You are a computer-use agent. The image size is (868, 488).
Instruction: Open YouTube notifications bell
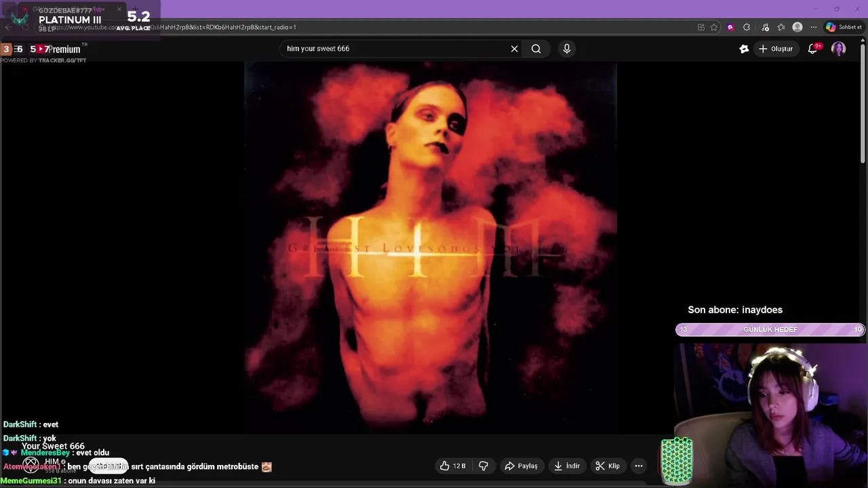pyautogui.click(x=813, y=49)
